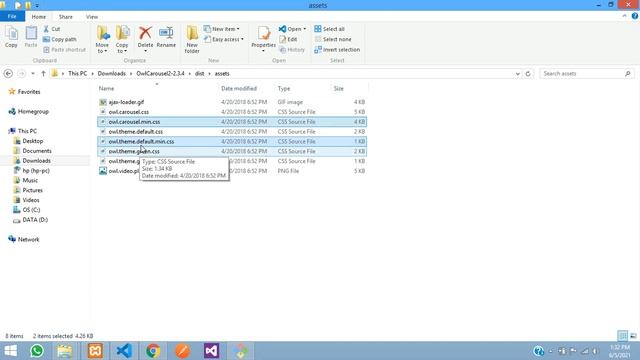Open WhatsApp from the taskbar
The width and height of the screenshot is (640, 360).
[37, 351]
